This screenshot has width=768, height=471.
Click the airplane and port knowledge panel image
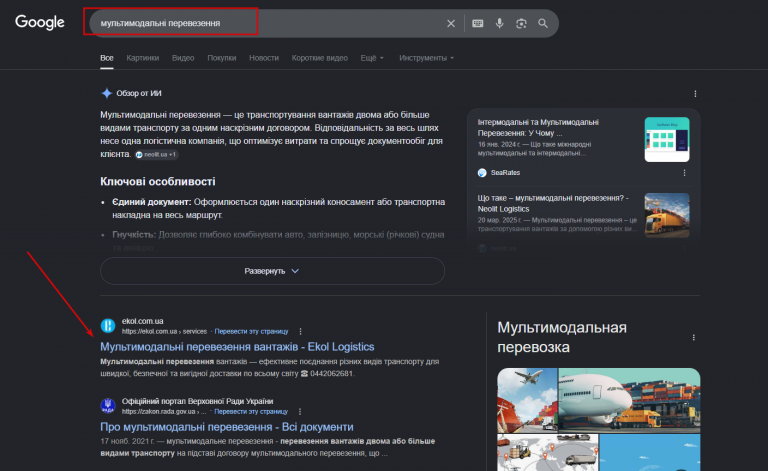pos(528,400)
